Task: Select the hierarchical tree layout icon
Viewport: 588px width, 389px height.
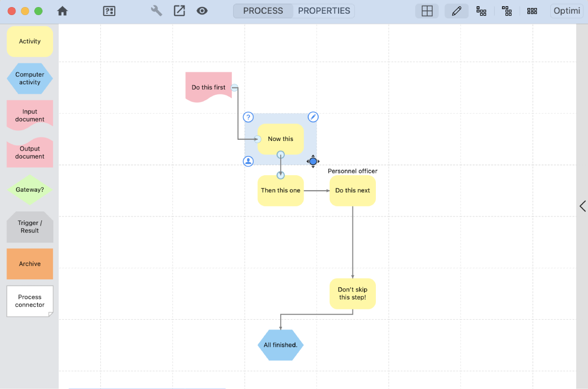Action: click(481, 11)
